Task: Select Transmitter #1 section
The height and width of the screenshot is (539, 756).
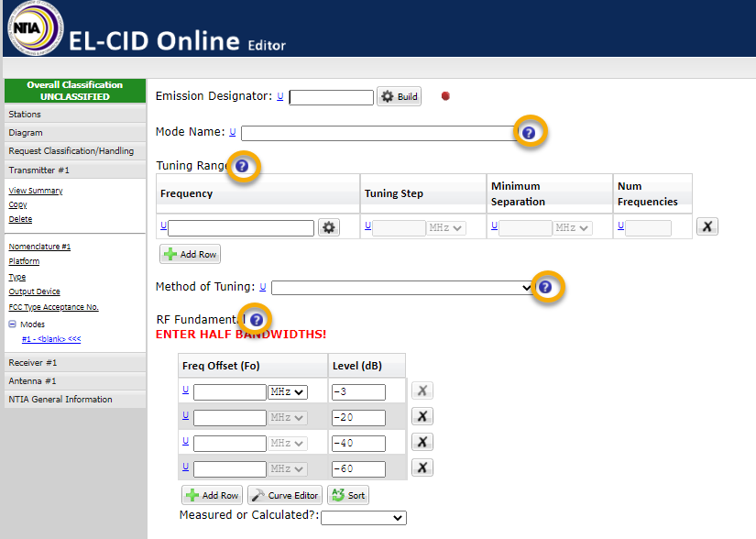Action: click(x=75, y=170)
